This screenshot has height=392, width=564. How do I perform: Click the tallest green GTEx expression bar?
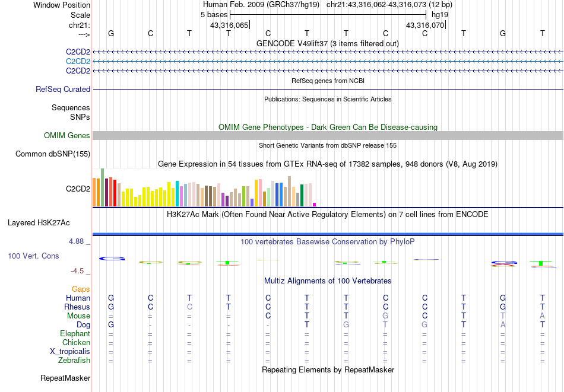tap(102, 187)
